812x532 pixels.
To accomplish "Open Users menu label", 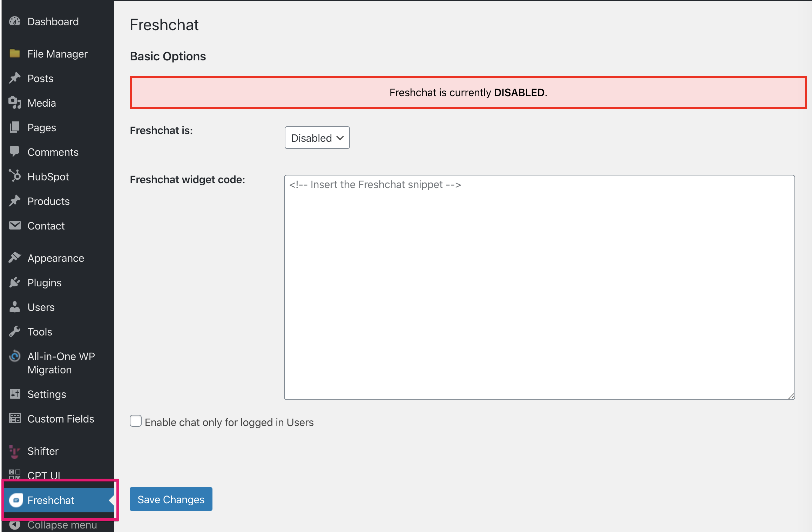I will pos(41,307).
